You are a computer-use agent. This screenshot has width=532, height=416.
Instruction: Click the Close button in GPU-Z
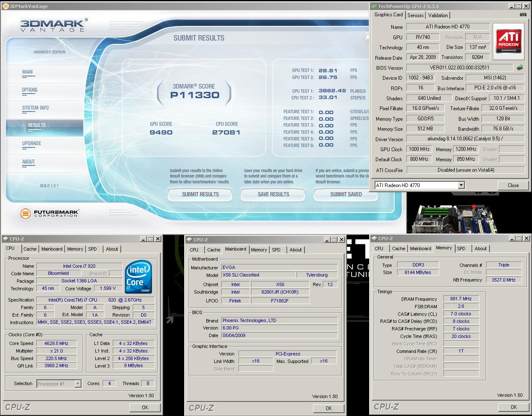coord(513,185)
